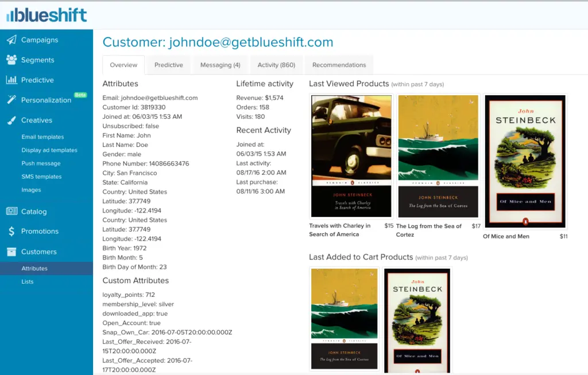Open Push message submenu item
The height and width of the screenshot is (375, 588).
(41, 164)
